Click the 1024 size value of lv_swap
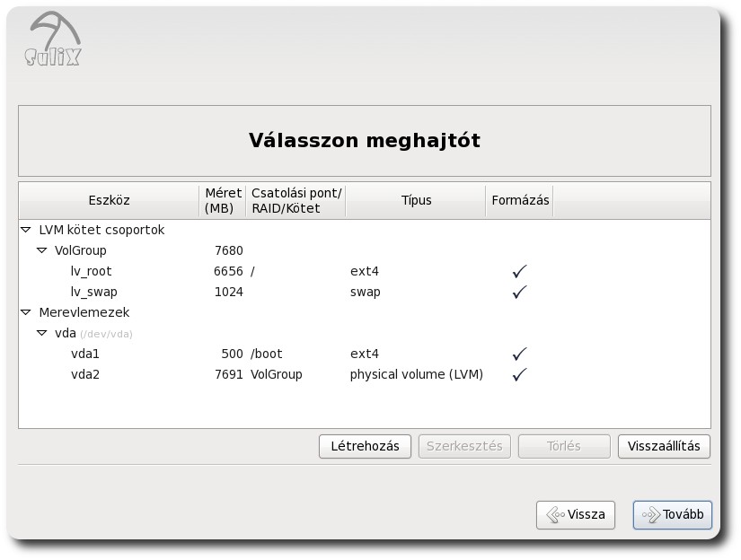This screenshot has height=560, width=741. tap(229, 292)
